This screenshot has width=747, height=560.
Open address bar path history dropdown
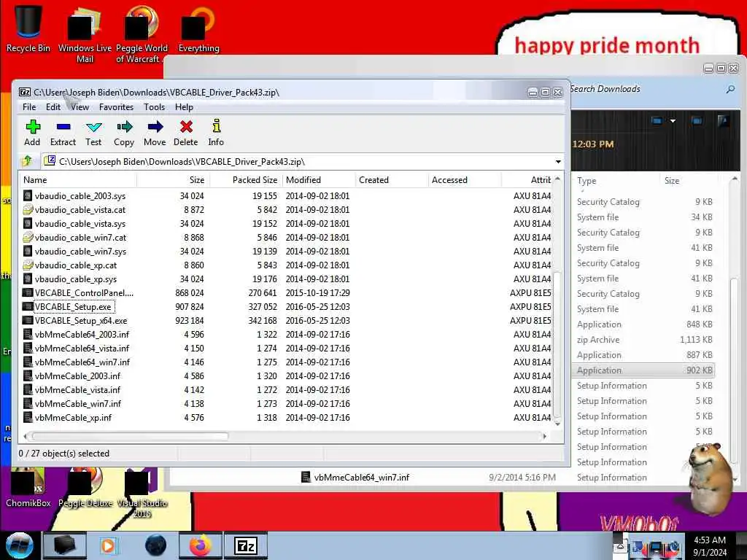(558, 161)
